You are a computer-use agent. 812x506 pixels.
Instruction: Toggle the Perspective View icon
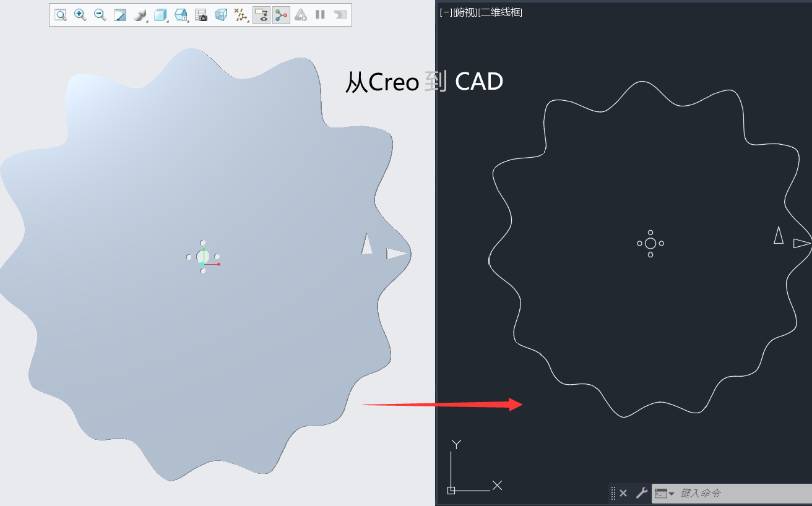click(221, 15)
